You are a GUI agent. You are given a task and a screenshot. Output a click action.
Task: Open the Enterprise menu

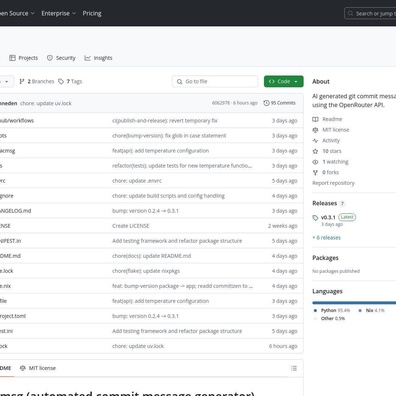[x=59, y=13]
